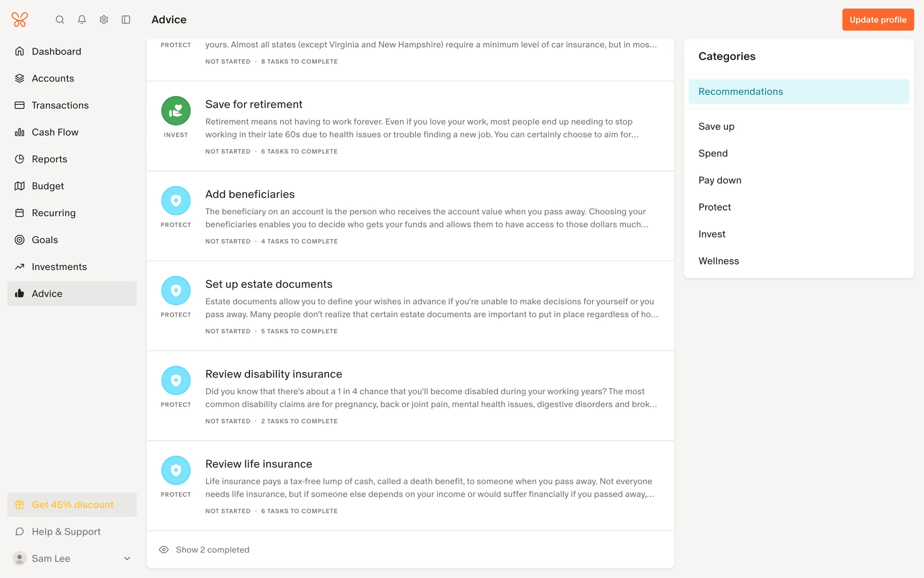Click the green Save for retirement icon
Screen dimensions: 924x578
tap(176, 111)
